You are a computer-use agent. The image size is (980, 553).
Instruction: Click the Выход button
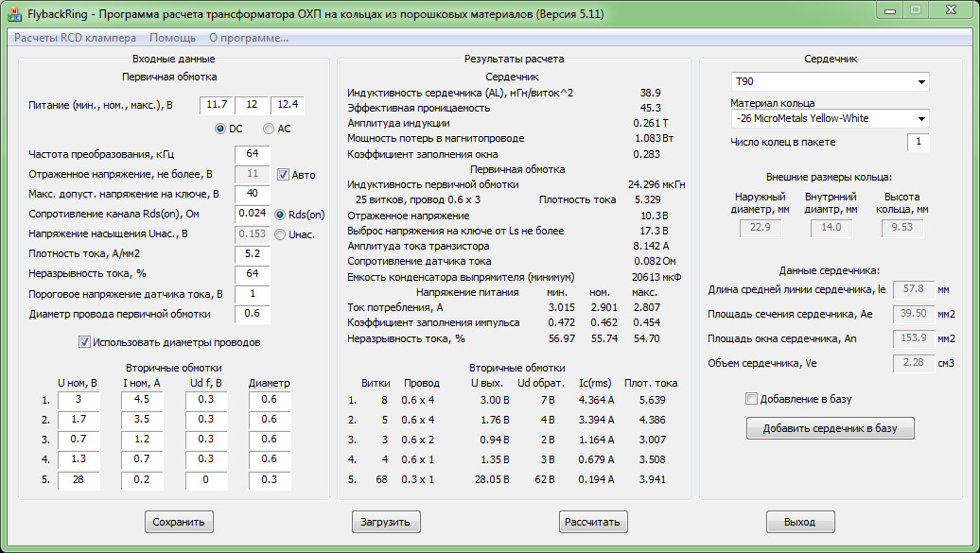coord(800,522)
